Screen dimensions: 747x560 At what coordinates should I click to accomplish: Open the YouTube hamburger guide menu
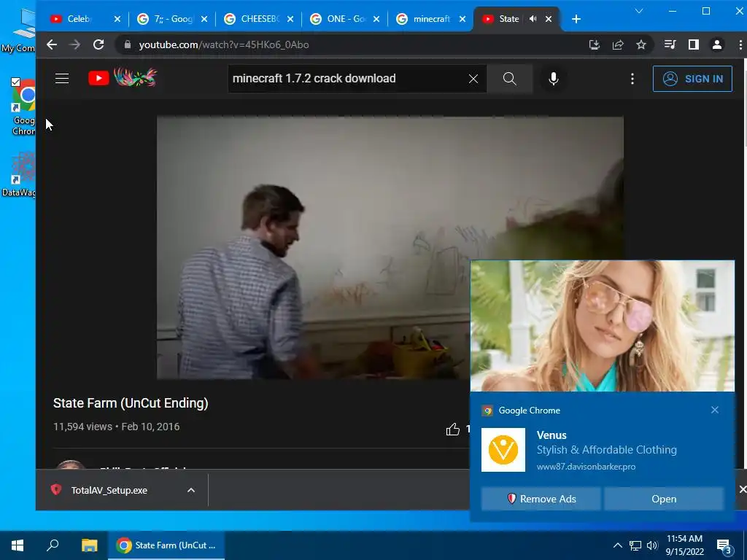pyautogui.click(x=62, y=79)
